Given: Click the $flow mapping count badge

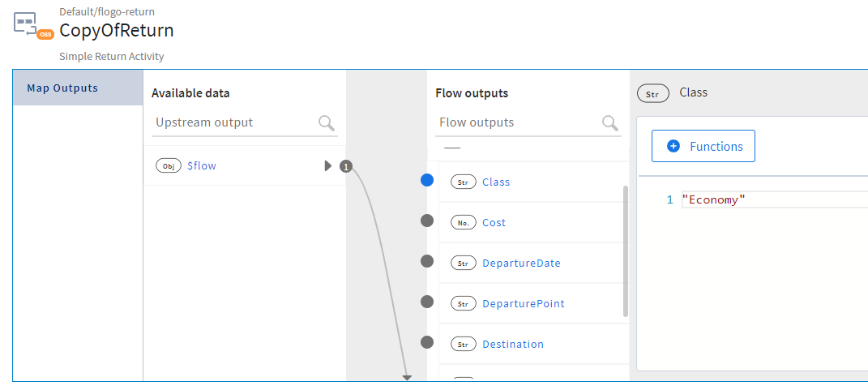Looking at the screenshot, I should pos(346,166).
